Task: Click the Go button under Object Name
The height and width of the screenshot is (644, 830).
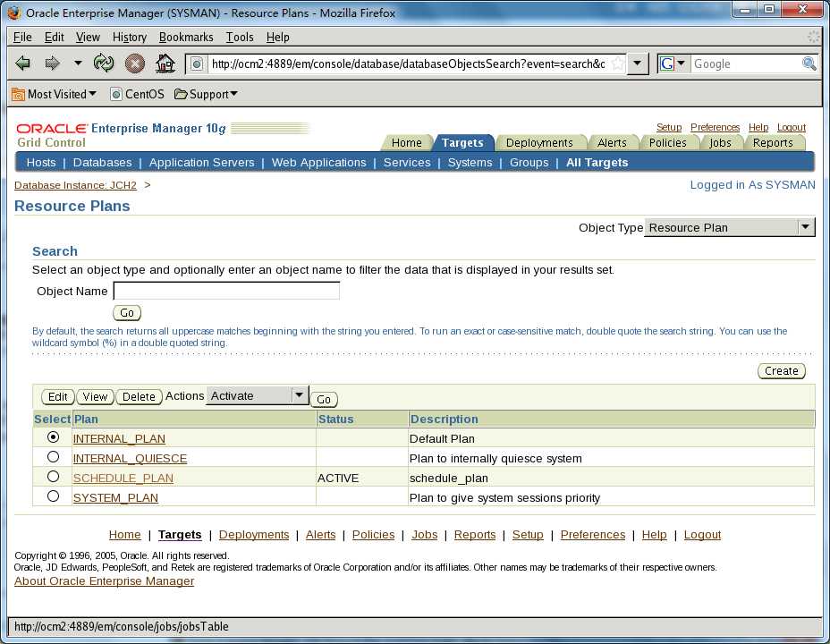Action: (x=127, y=313)
